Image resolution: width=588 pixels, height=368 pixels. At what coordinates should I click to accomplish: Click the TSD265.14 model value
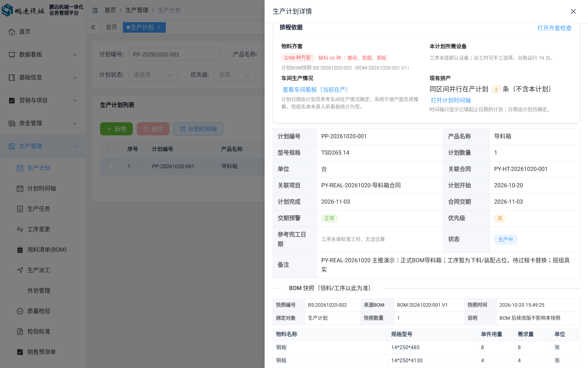point(335,153)
